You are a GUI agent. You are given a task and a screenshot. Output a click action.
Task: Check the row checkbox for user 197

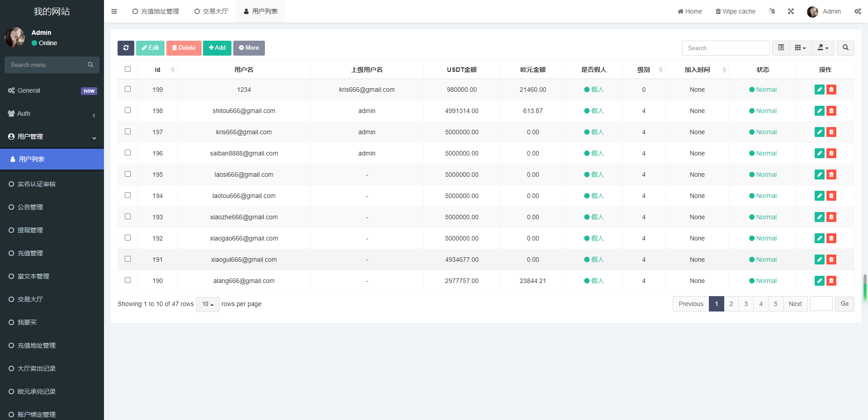click(x=127, y=131)
